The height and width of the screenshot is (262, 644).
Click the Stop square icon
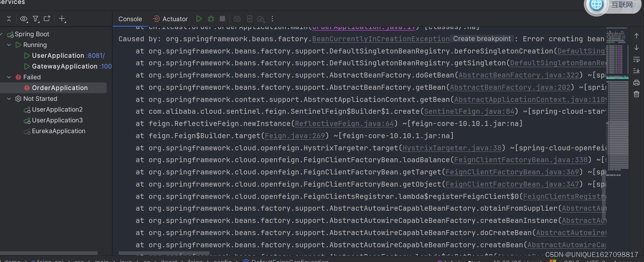tap(222, 19)
